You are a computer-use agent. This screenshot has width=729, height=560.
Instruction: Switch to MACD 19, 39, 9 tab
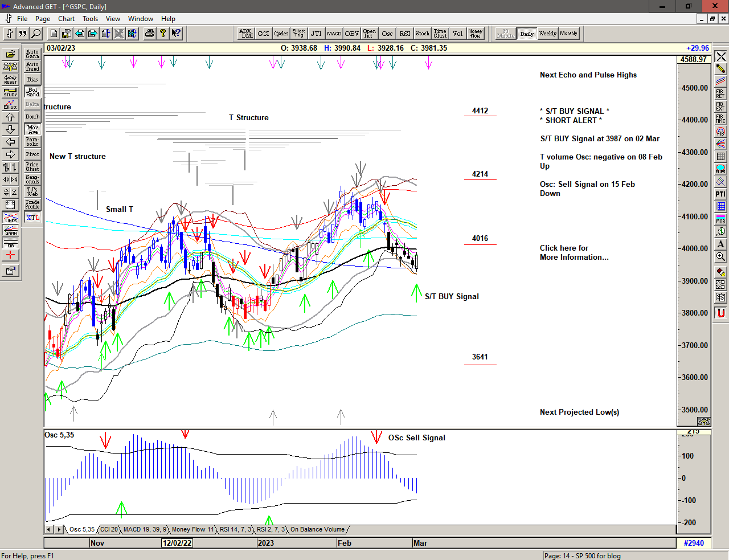click(x=145, y=530)
